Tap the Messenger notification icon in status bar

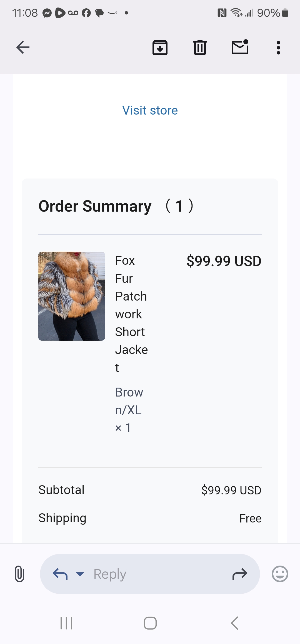(47, 13)
